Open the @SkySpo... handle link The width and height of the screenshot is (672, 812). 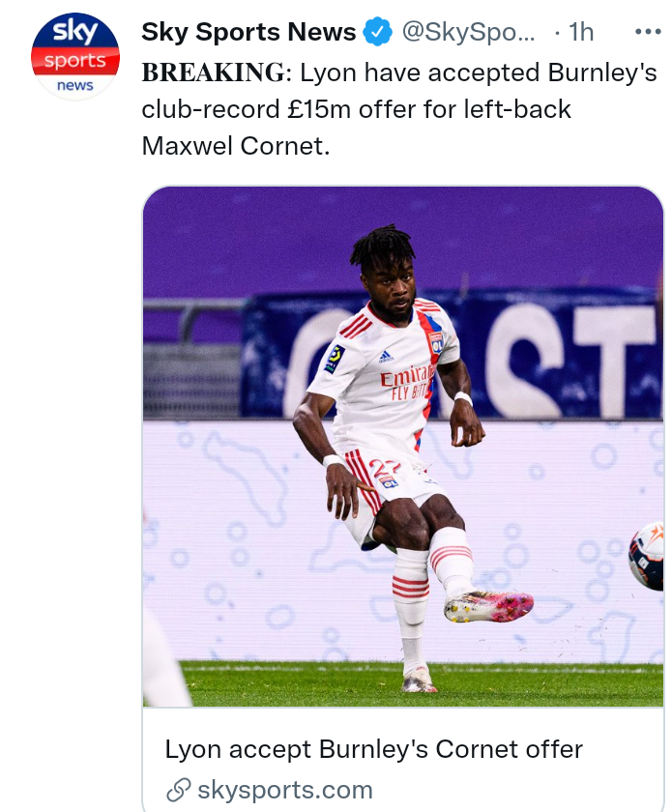click(x=468, y=32)
